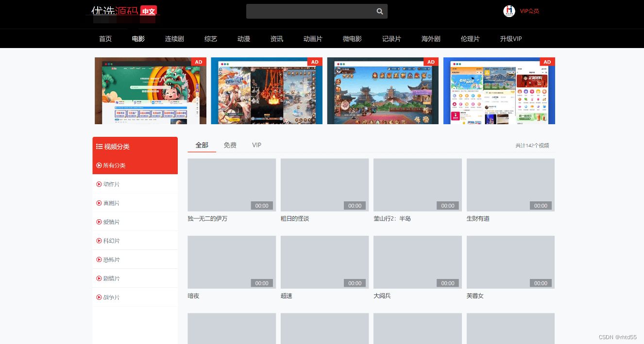Click play icon beside 科幻片
This screenshot has width=644, height=344.
[x=99, y=241]
